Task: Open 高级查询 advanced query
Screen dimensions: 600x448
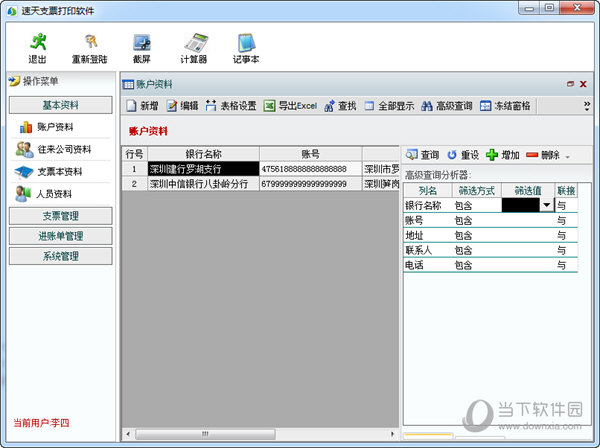Action: coord(447,106)
